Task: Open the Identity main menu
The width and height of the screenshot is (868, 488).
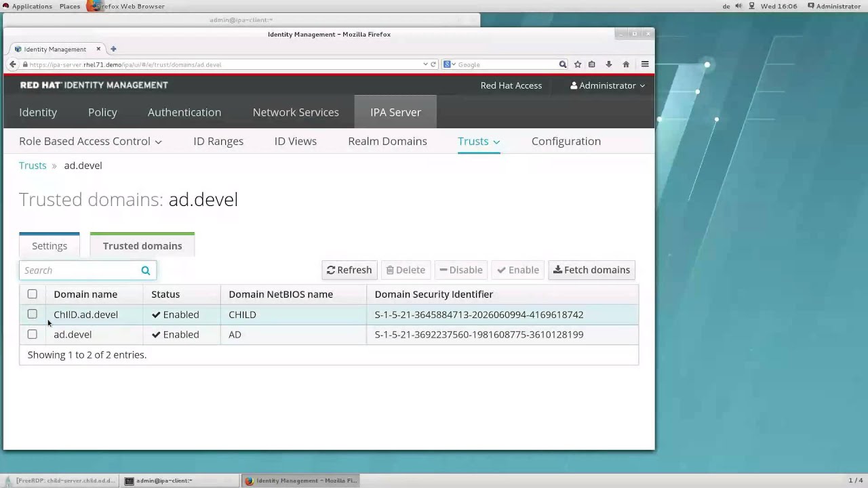Action: 38,113
